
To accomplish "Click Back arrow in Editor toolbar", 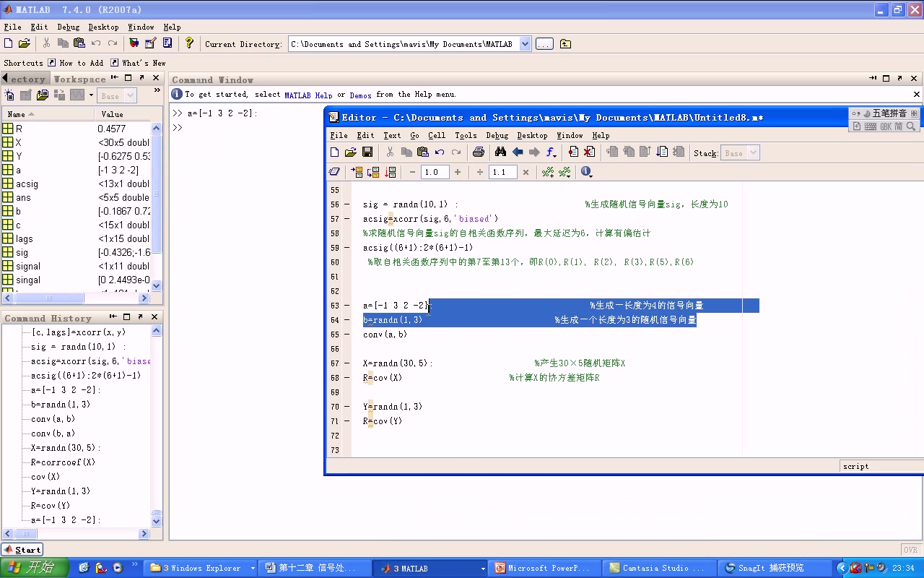I will 518,152.
